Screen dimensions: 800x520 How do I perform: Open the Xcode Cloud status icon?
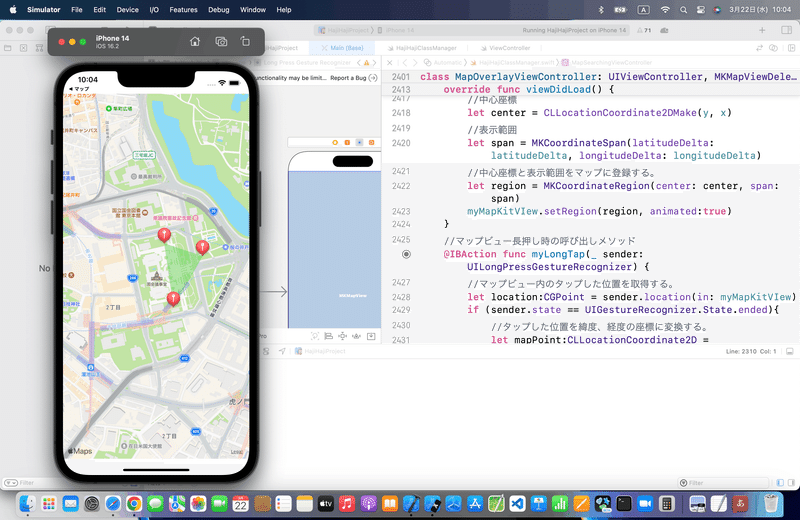[x=664, y=31]
